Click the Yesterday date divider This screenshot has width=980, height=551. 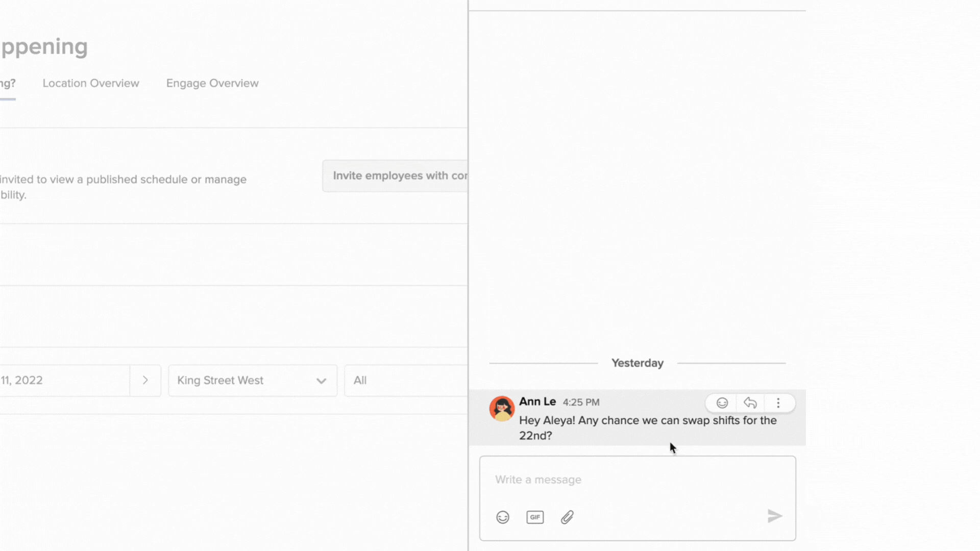pos(637,363)
